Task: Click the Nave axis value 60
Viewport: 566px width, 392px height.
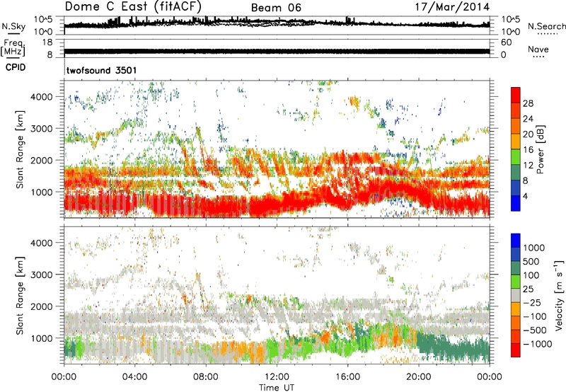Action: pos(506,42)
